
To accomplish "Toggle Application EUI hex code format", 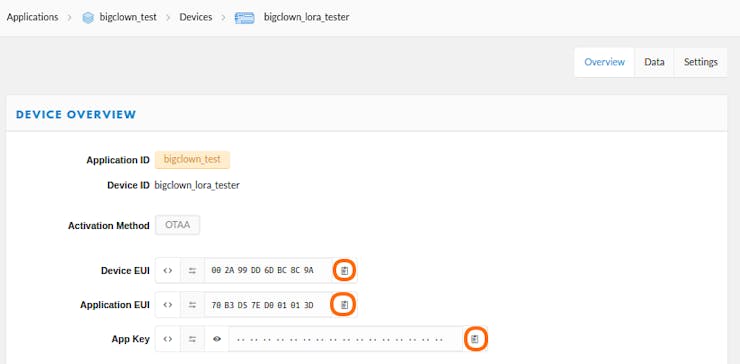I will [168, 305].
